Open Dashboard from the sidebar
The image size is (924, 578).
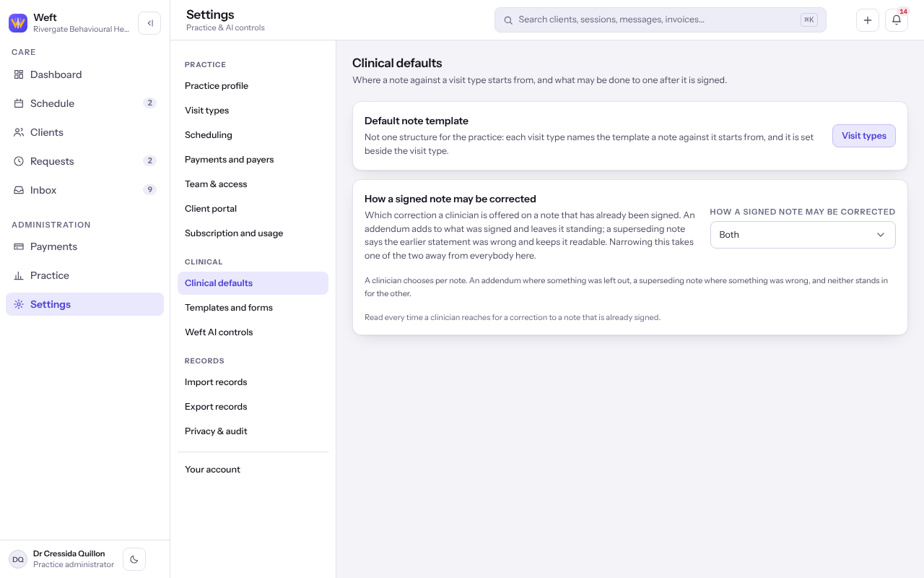tap(84, 74)
